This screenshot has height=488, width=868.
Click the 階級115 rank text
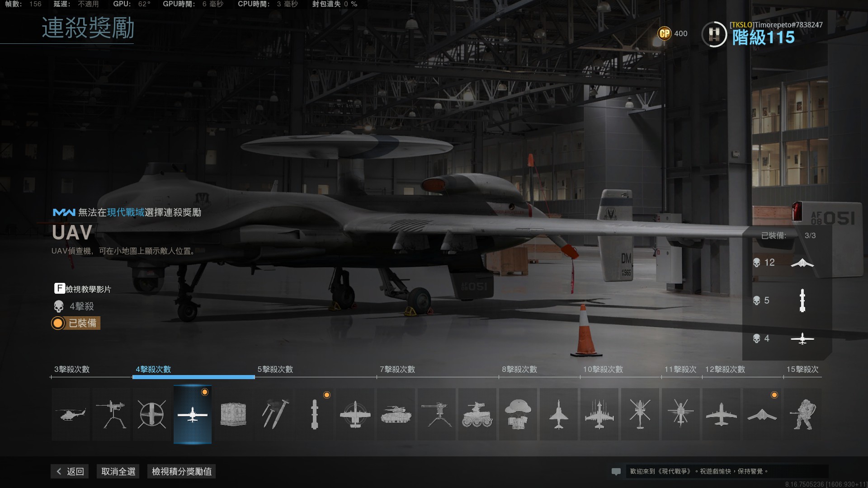click(764, 38)
